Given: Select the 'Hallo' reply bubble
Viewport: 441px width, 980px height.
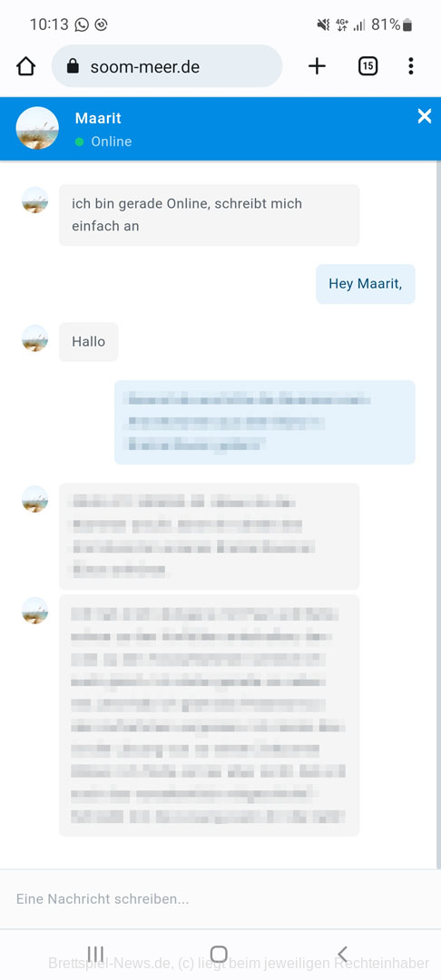Looking at the screenshot, I should coord(89,342).
